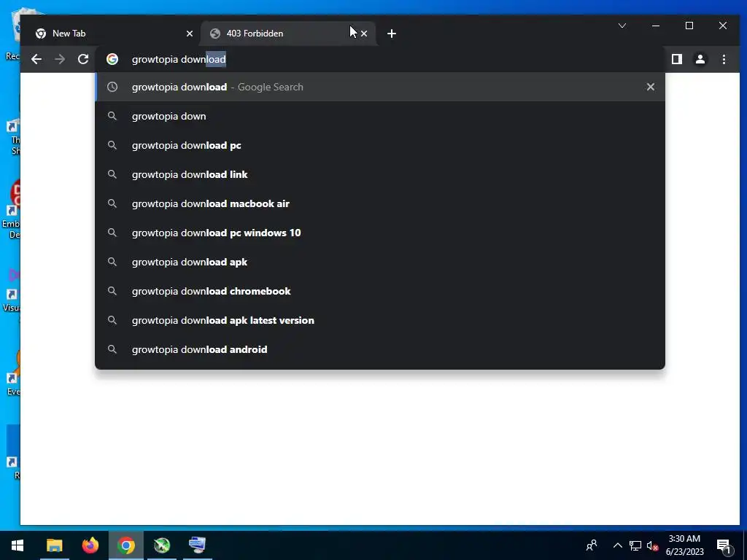Screen dimensions: 747x560
Task: Open network status tray icon
Action: click(x=635, y=545)
